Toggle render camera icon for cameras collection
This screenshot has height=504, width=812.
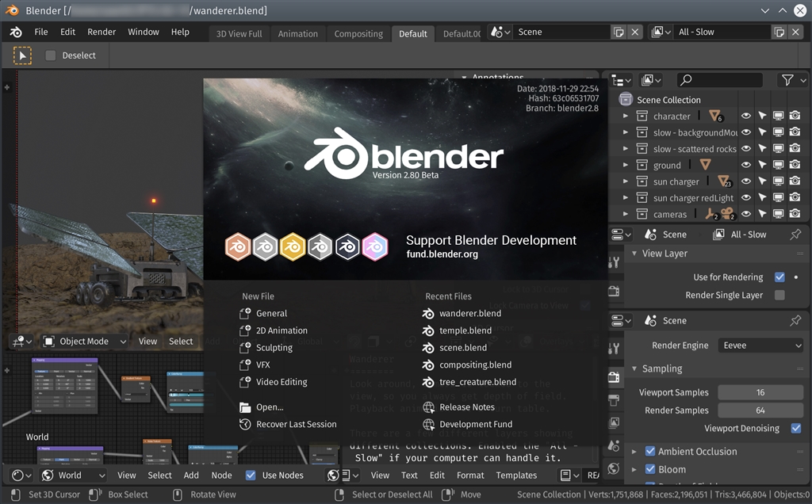(x=795, y=214)
